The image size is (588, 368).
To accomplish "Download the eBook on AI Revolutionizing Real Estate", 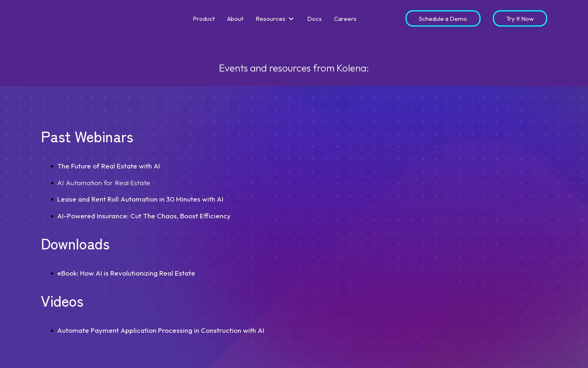I will click(x=126, y=273).
